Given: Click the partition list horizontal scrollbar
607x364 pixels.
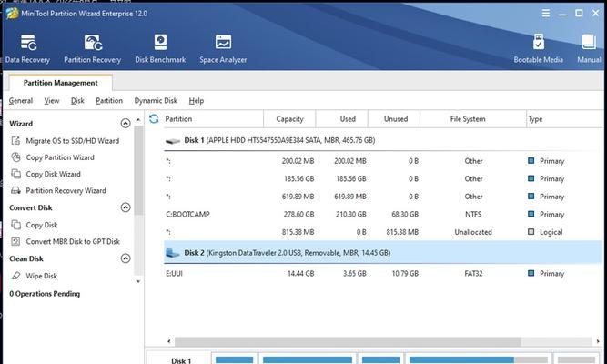Looking at the screenshot, I should pyautogui.click(x=348, y=341).
